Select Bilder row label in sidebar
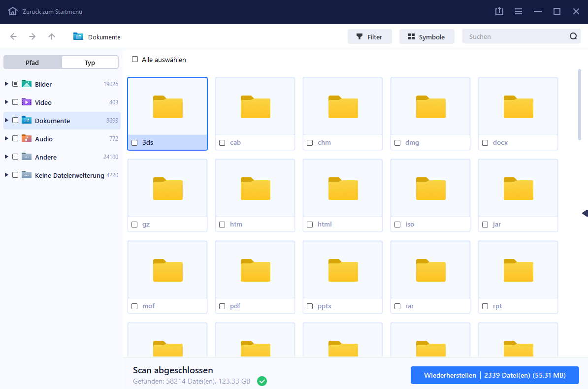Viewport: 588px width, 389px height. [x=43, y=84]
